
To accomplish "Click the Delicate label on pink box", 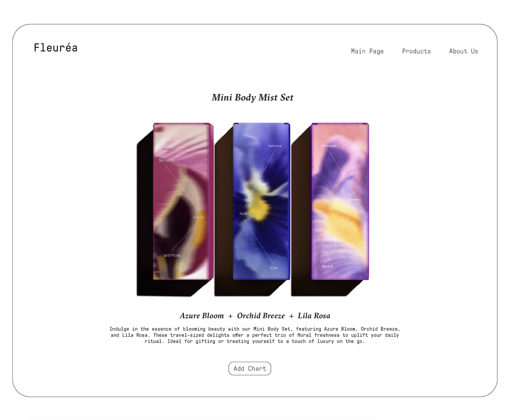I will pos(166,160).
